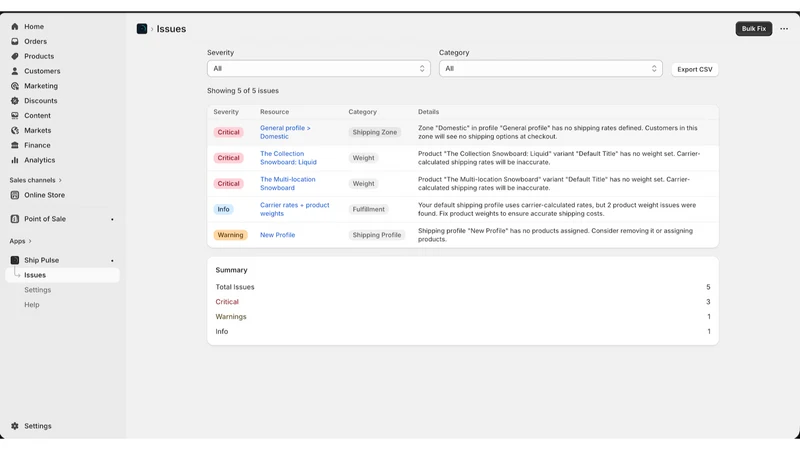Open the Orders menu item
Viewport: 800px width, 450px height.
(35, 41)
